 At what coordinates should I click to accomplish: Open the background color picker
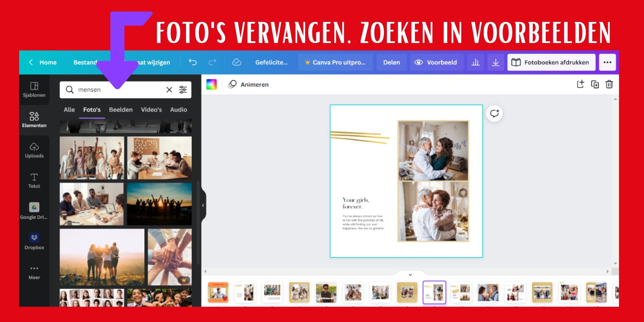(211, 84)
